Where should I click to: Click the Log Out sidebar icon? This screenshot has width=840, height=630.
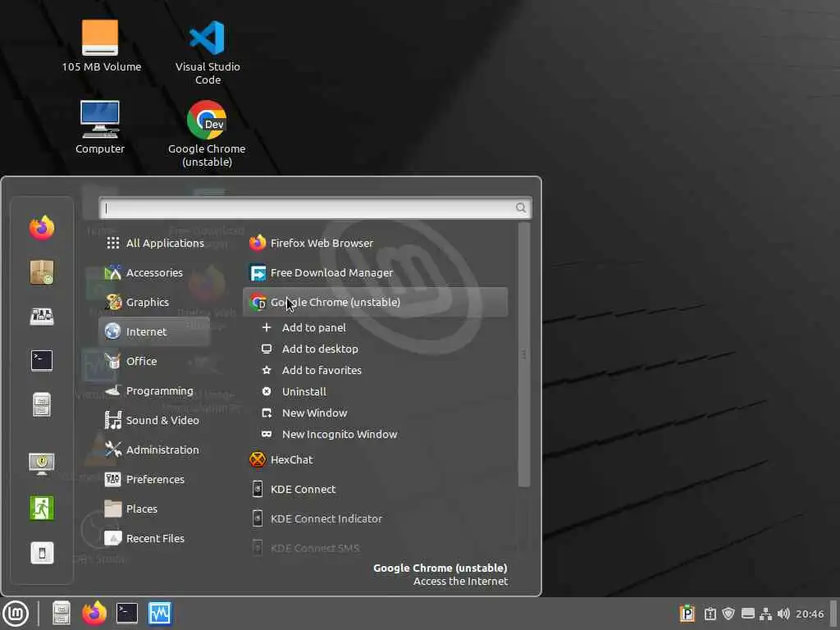(42, 508)
